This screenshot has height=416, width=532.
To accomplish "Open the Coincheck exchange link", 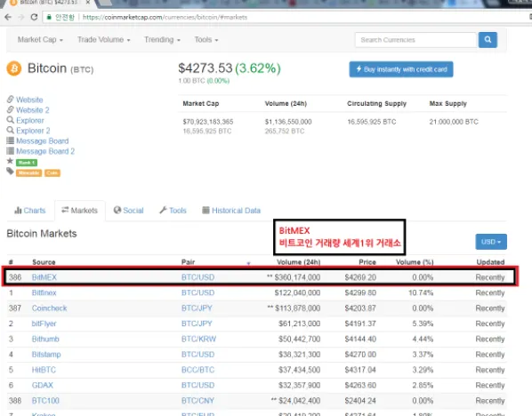I will (49, 308).
